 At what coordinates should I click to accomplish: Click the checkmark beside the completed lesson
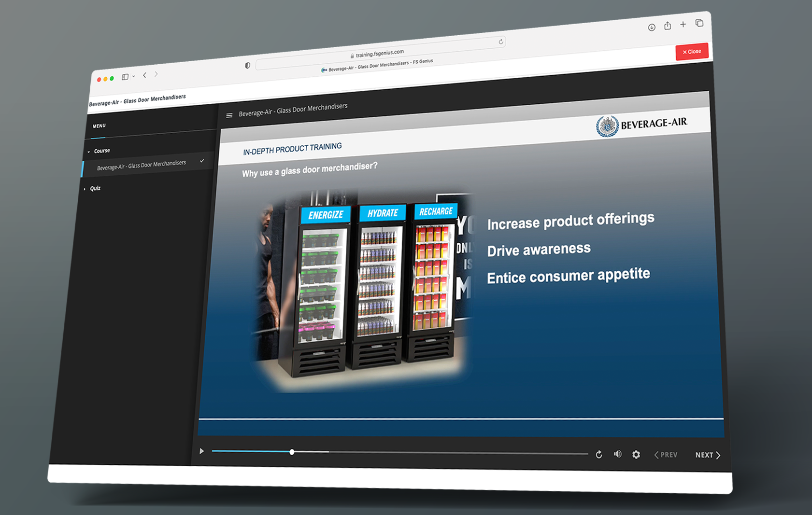[202, 161]
